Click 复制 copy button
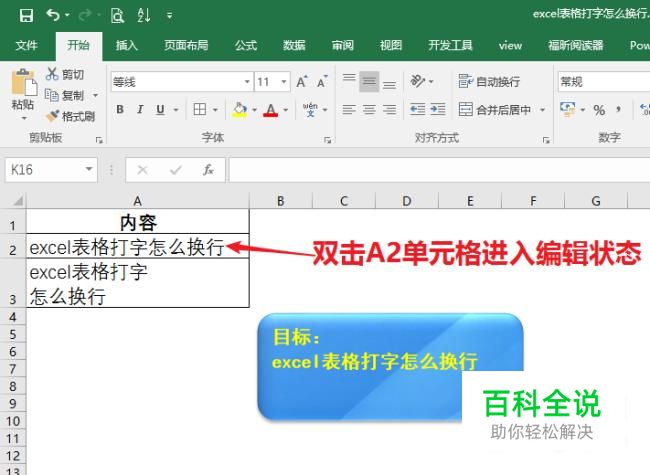 [65, 95]
